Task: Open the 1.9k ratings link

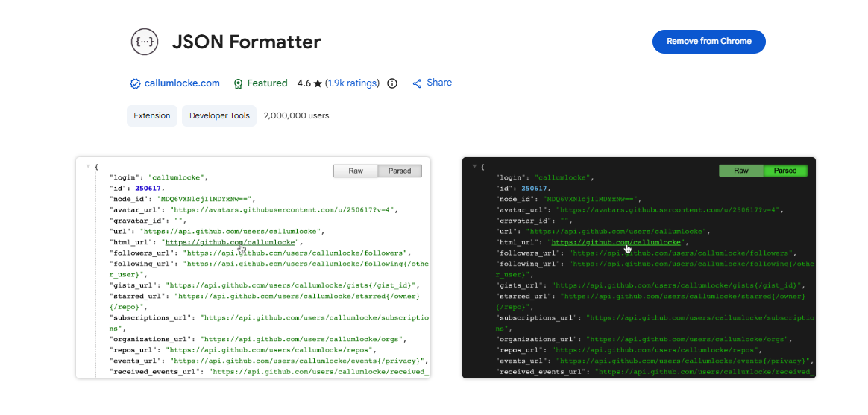Action: click(353, 83)
